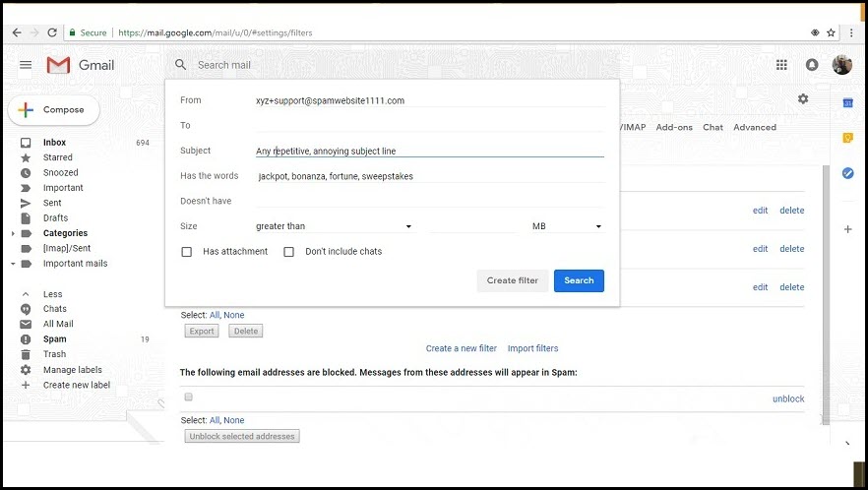
Task: Expand the Categories label arrow
Action: 13,233
